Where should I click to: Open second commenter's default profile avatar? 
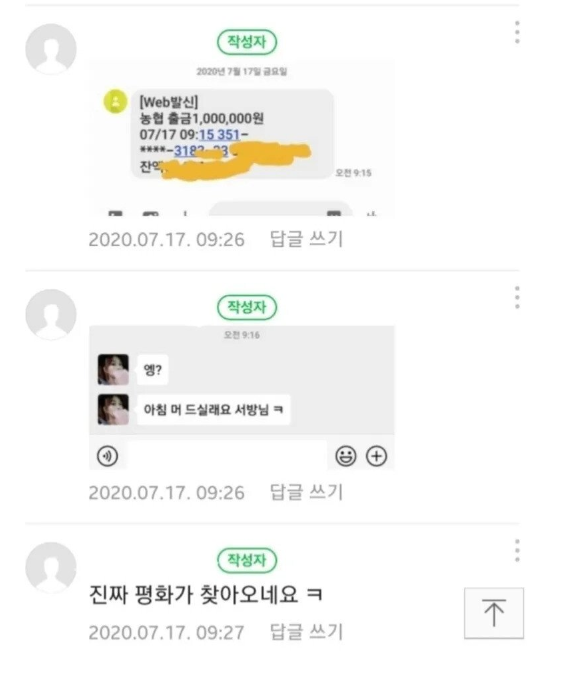51,314
